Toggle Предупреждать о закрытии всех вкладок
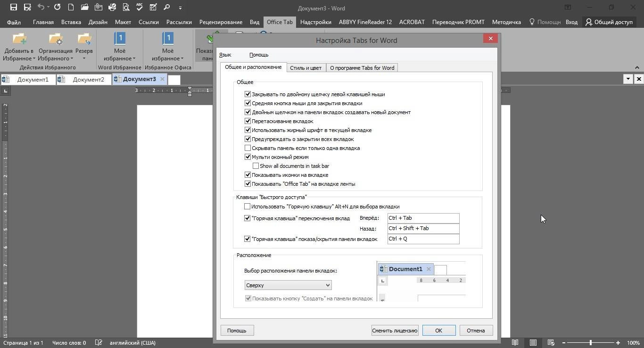The width and height of the screenshot is (644, 348). coord(248,139)
